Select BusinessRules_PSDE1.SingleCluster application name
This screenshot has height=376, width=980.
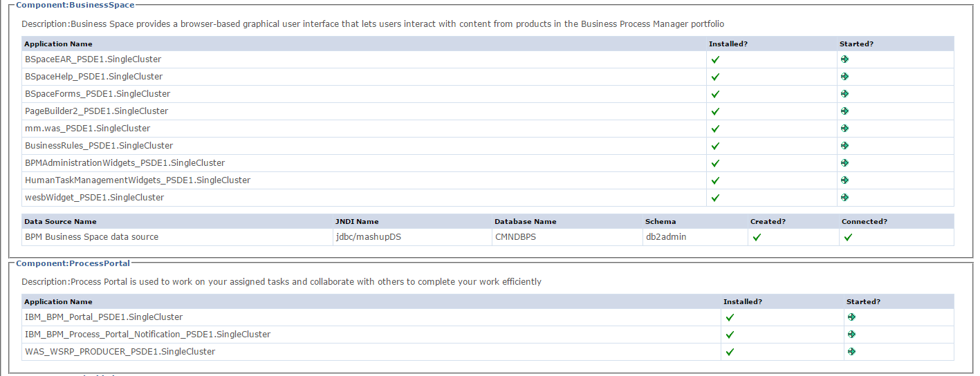(x=99, y=146)
